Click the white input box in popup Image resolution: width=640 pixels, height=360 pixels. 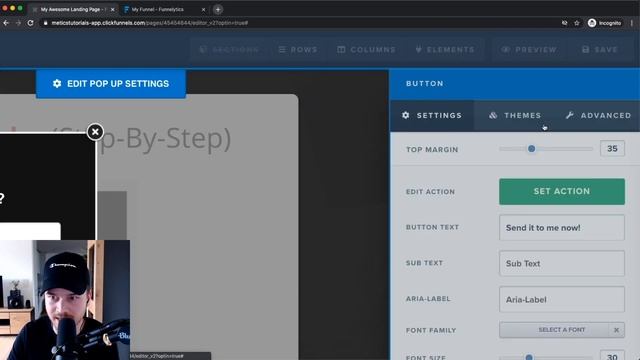30,231
